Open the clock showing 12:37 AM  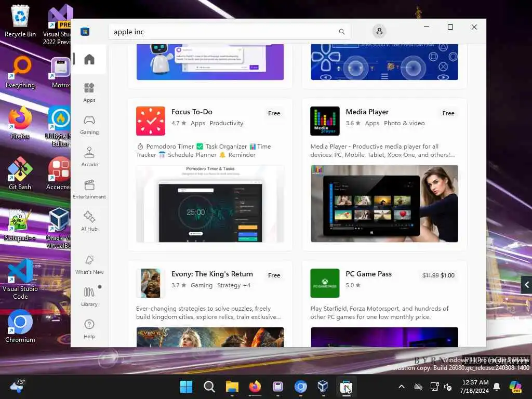[x=474, y=387]
